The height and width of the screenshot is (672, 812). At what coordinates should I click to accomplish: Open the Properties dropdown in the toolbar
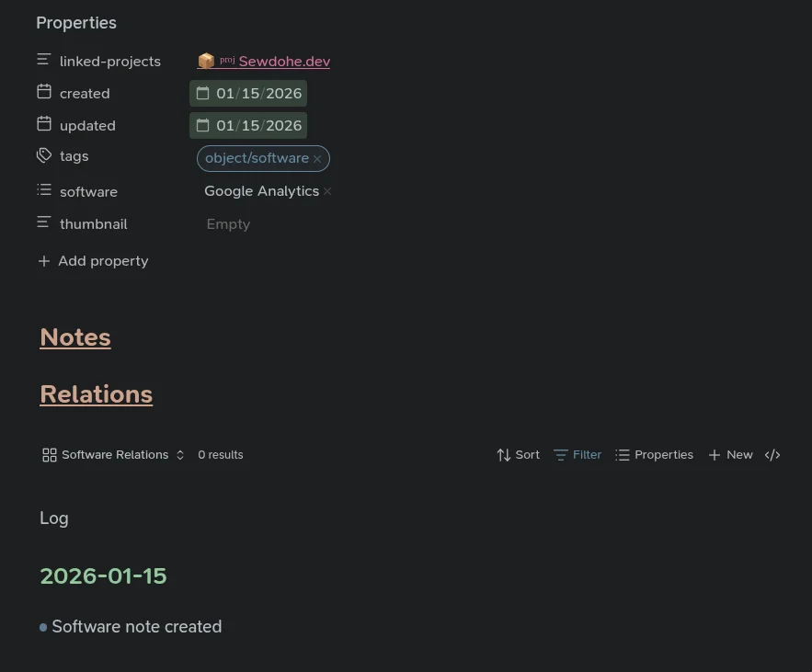click(654, 454)
